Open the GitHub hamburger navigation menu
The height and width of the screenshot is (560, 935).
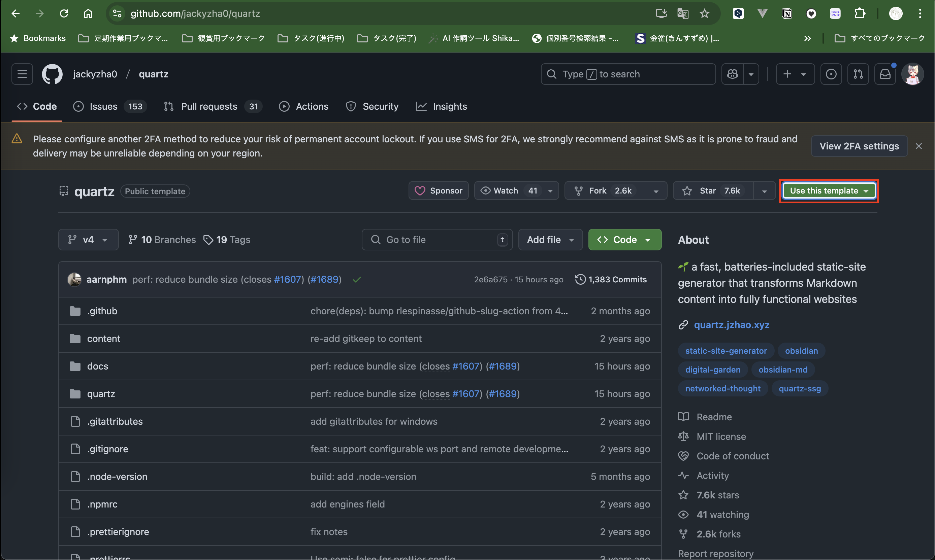[22, 74]
